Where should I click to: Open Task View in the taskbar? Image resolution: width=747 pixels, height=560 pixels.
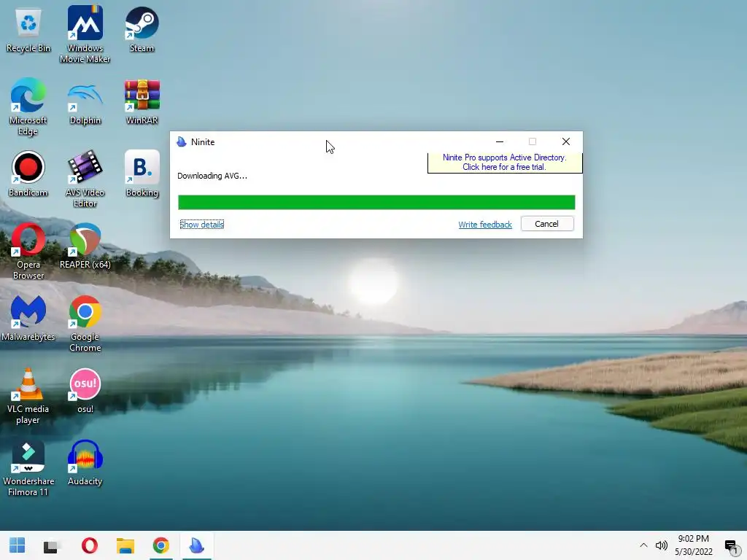pos(51,545)
